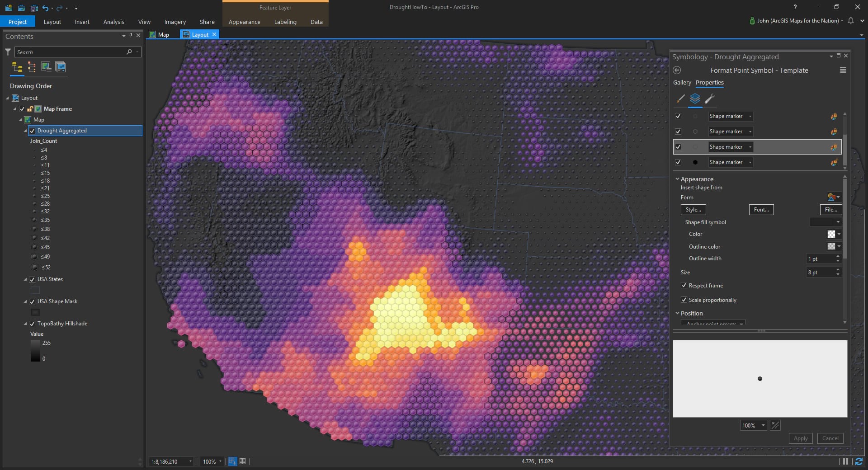Open Shape fill symbol dropdown
This screenshot has width=868, height=470.
(x=825, y=222)
